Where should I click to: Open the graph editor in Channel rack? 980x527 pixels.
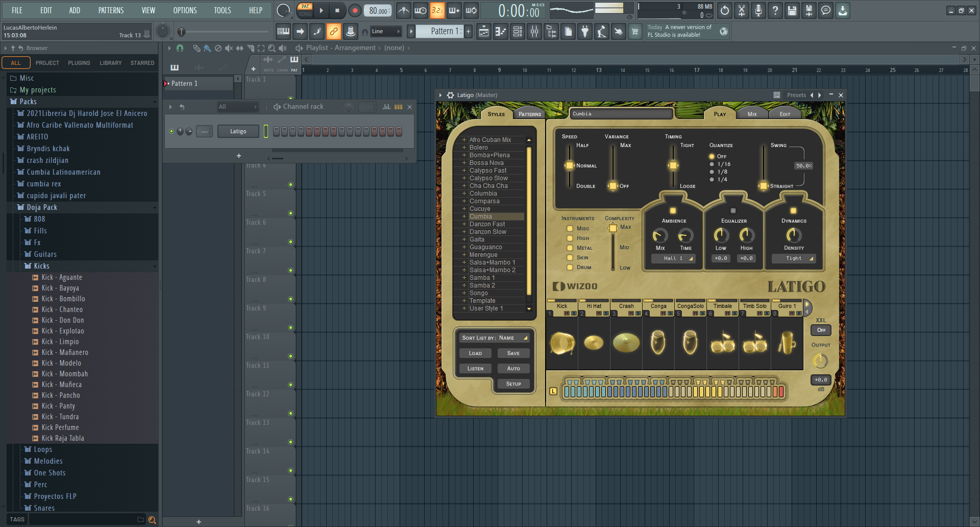386,107
